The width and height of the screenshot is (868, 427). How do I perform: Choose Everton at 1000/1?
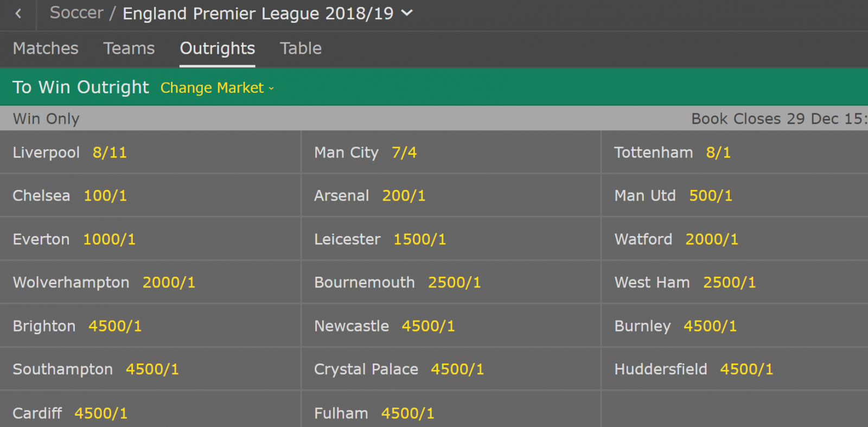point(109,239)
